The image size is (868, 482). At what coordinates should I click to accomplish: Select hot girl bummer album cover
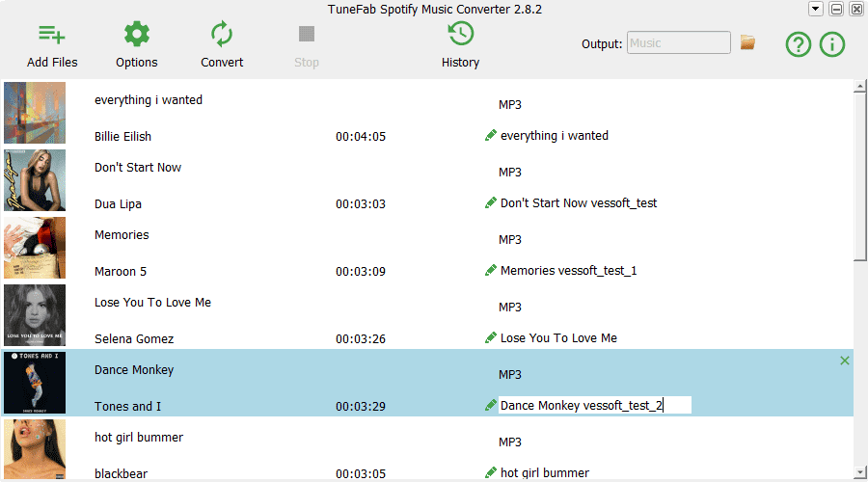coord(35,449)
